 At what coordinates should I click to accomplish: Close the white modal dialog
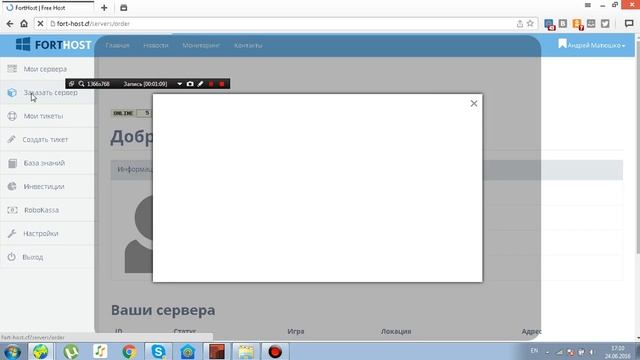pyautogui.click(x=473, y=104)
